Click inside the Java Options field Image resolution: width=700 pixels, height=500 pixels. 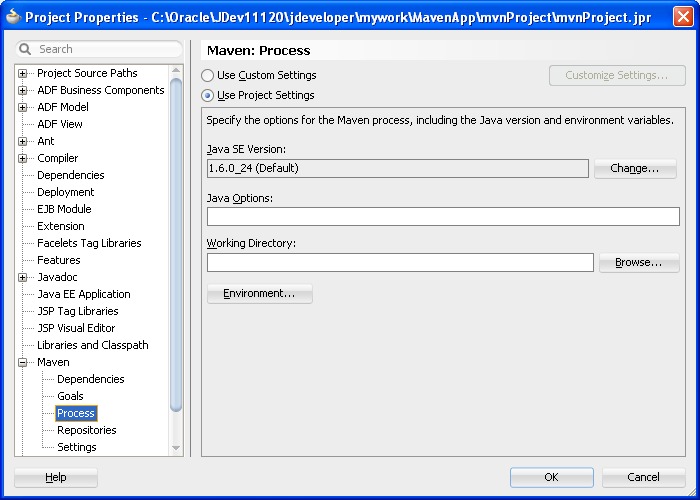pyautogui.click(x=443, y=217)
